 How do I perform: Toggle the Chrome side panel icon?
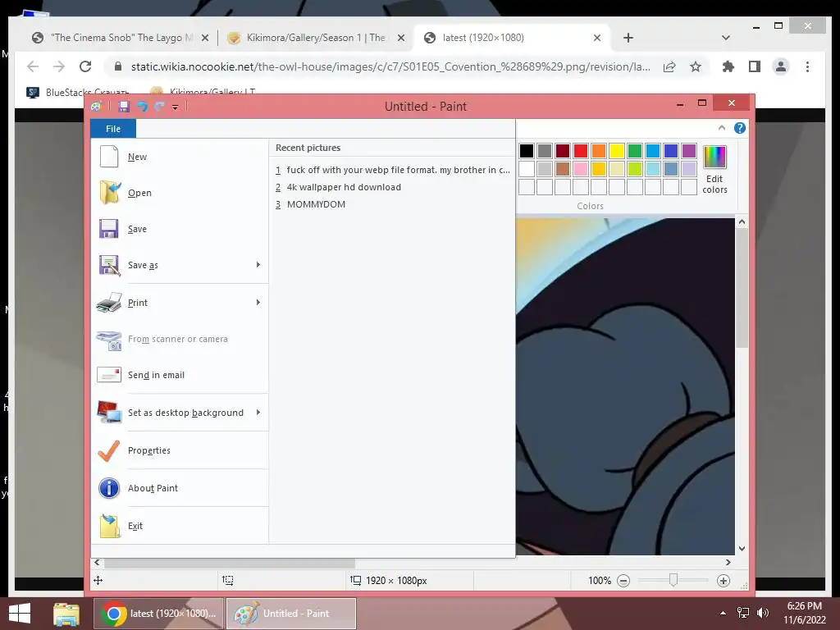click(x=755, y=67)
